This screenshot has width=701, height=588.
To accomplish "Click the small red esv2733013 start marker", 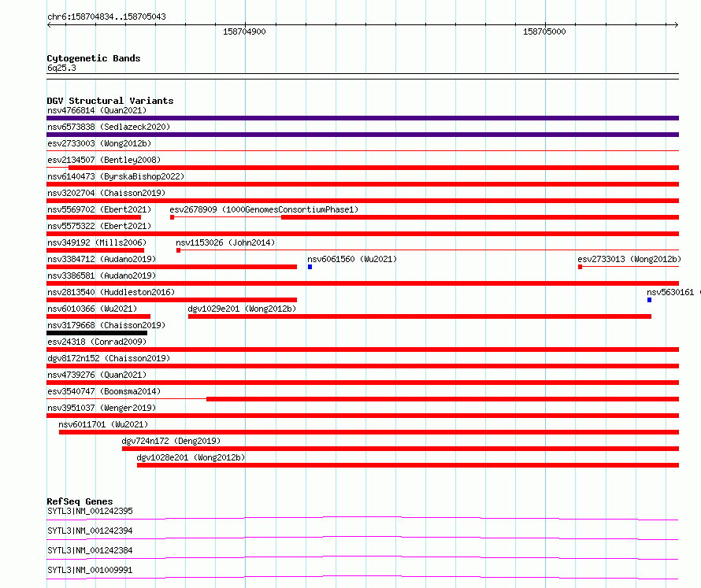I will 580,267.
